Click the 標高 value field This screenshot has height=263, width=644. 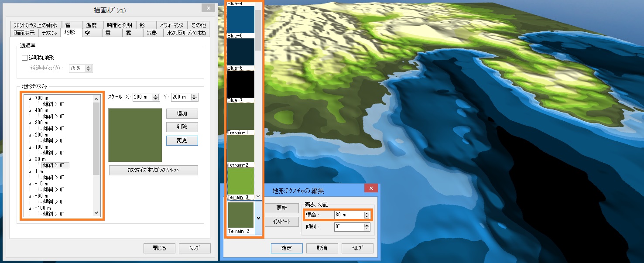coord(349,215)
